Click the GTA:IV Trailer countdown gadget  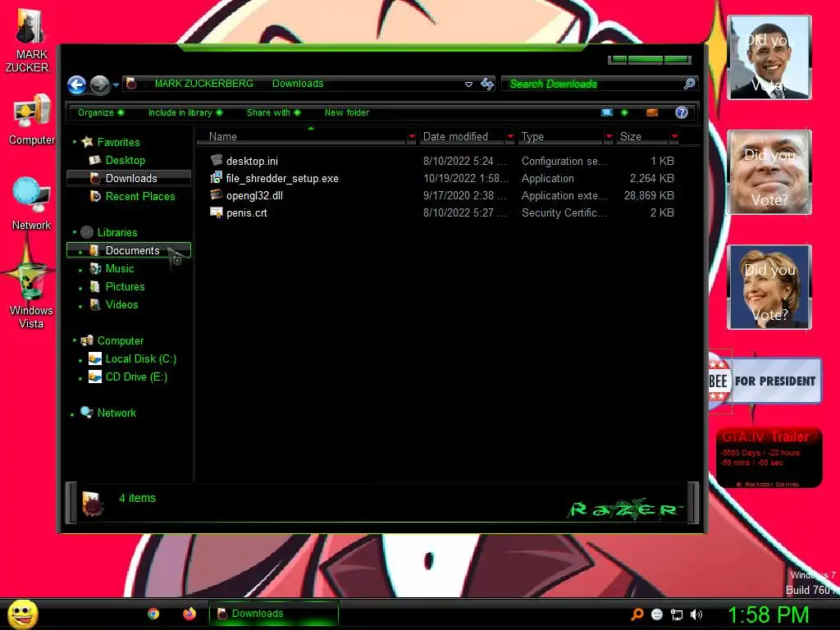(769, 458)
